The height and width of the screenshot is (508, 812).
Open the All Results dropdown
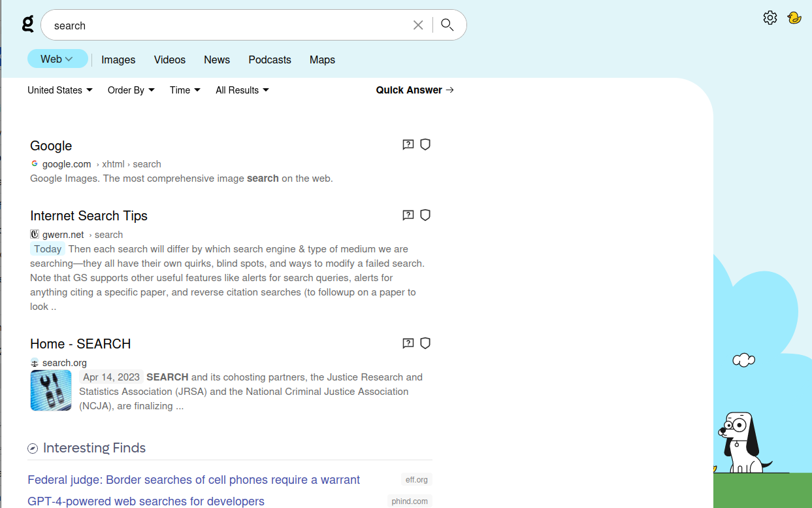[242, 90]
